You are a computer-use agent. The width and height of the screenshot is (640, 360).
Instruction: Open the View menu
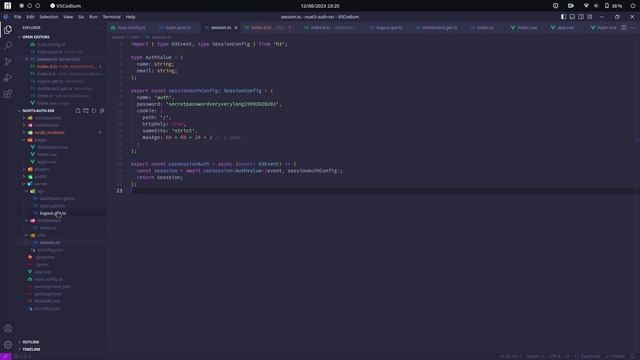[68, 17]
